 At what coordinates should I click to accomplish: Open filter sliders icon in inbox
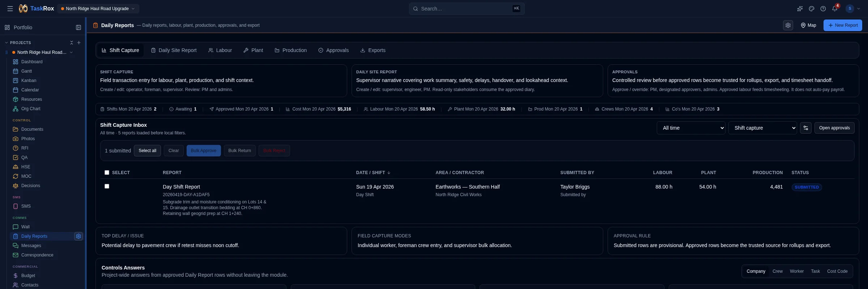pos(806,128)
